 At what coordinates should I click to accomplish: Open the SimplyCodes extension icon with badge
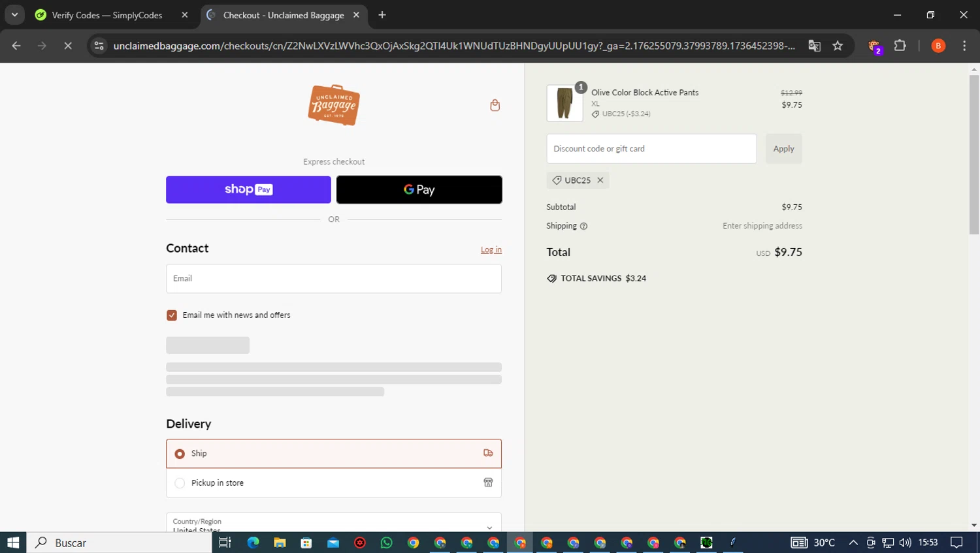(874, 46)
